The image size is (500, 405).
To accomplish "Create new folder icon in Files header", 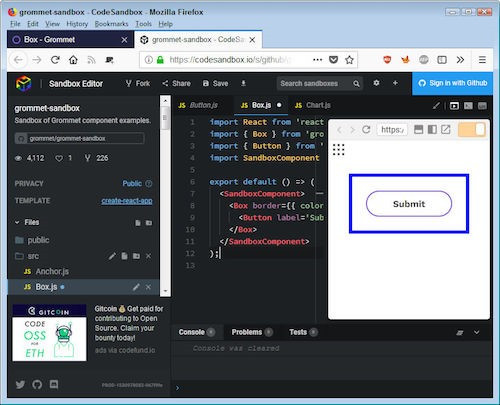I will (x=149, y=223).
